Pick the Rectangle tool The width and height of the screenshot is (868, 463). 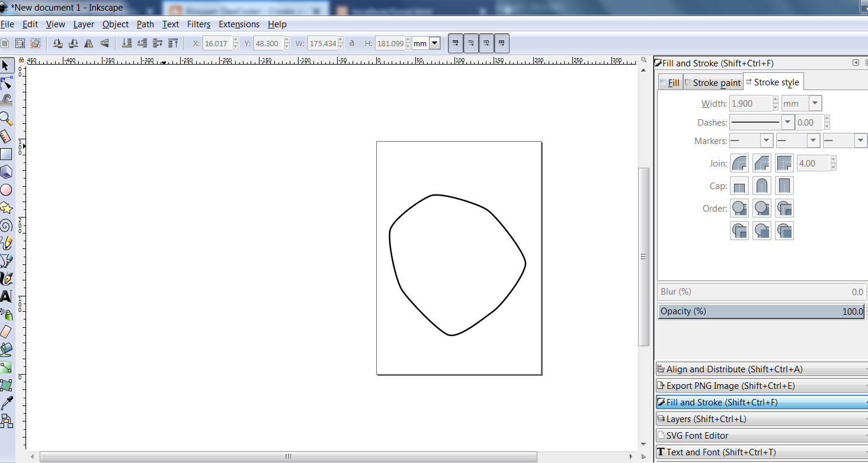tap(8, 154)
